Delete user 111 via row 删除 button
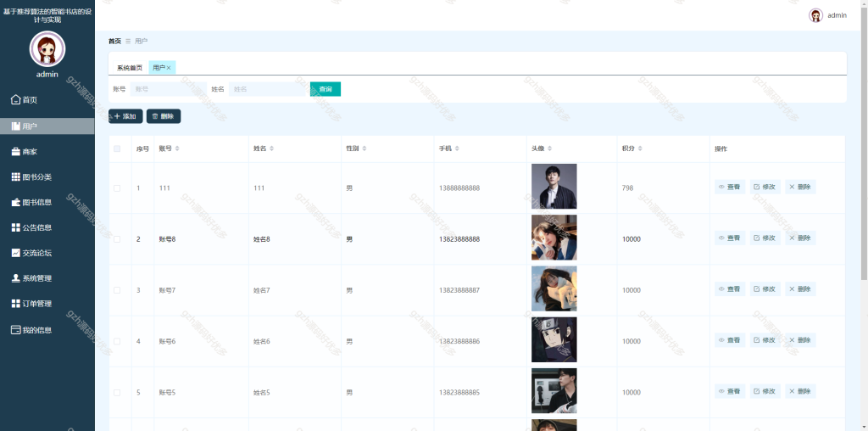 click(x=800, y=188)
